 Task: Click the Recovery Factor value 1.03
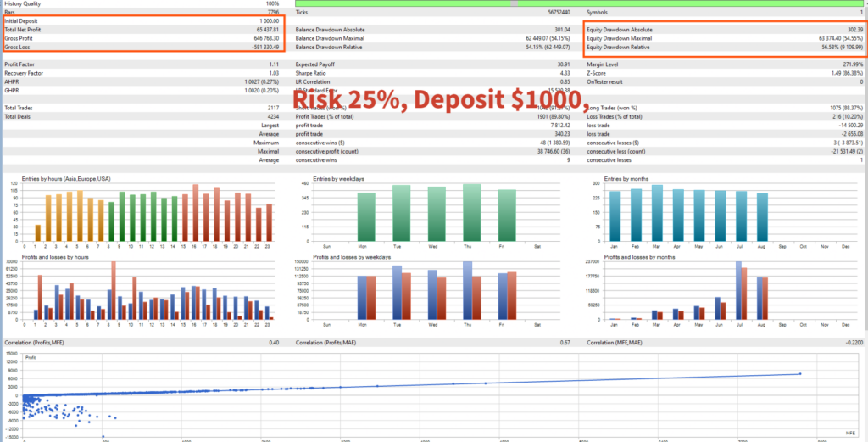(274, 73)
